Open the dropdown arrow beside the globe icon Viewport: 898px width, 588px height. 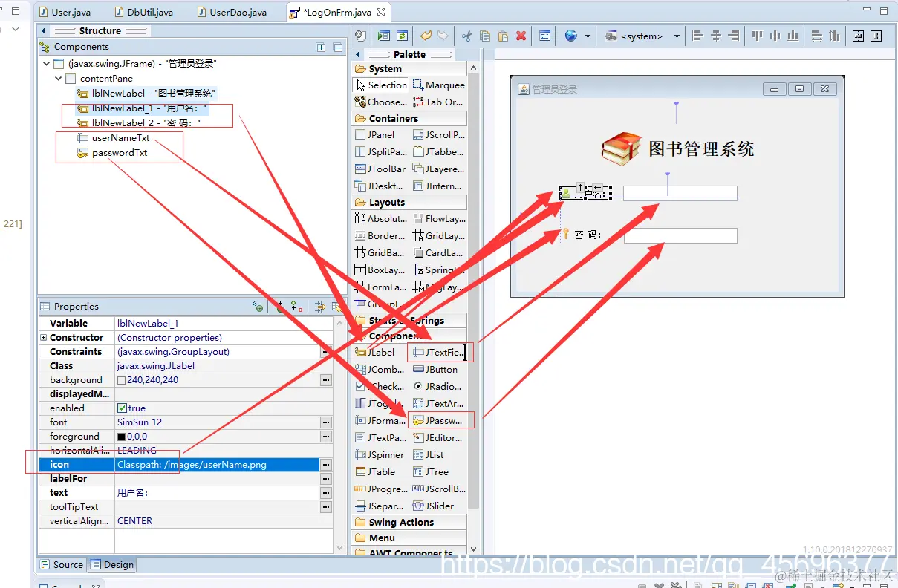point(588,36)
